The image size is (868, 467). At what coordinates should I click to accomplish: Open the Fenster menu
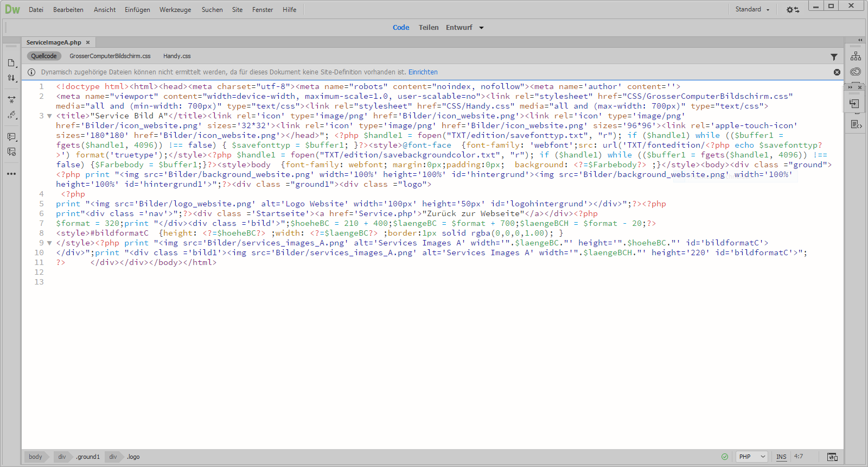(263, 10)
